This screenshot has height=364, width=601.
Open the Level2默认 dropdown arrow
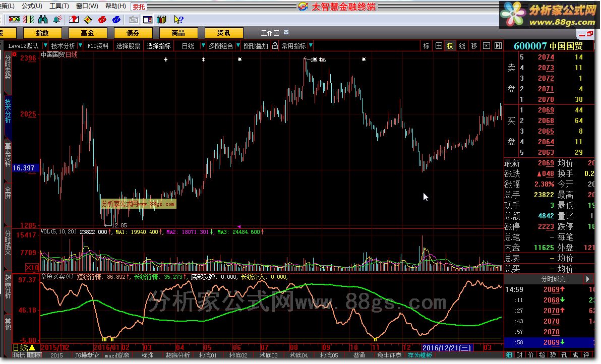45,45
